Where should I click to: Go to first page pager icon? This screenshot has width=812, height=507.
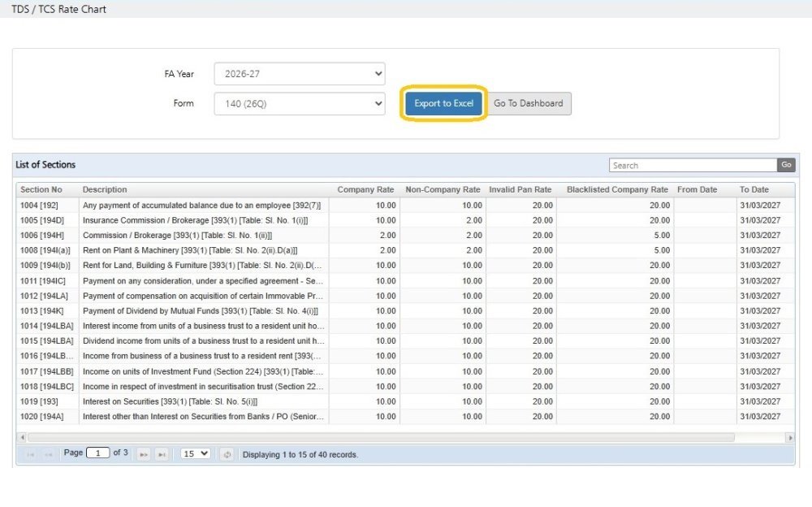tap(31, 455)
